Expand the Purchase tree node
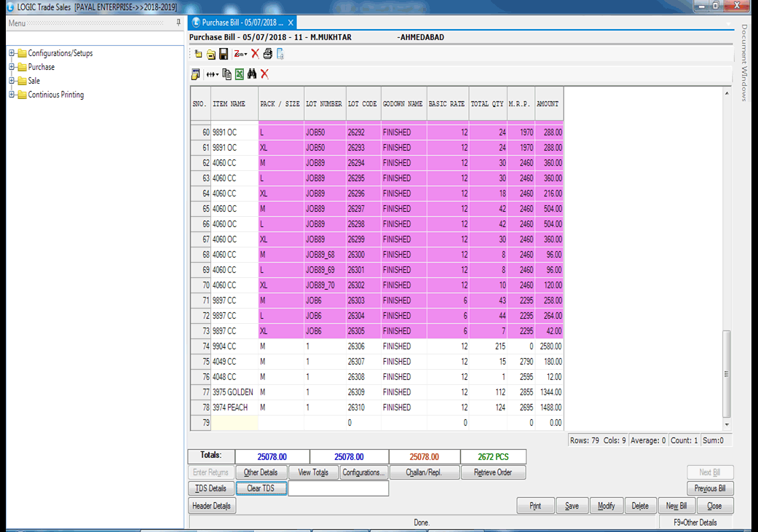Viewport: 758px width, 532px height. click(x=12, y=67)
